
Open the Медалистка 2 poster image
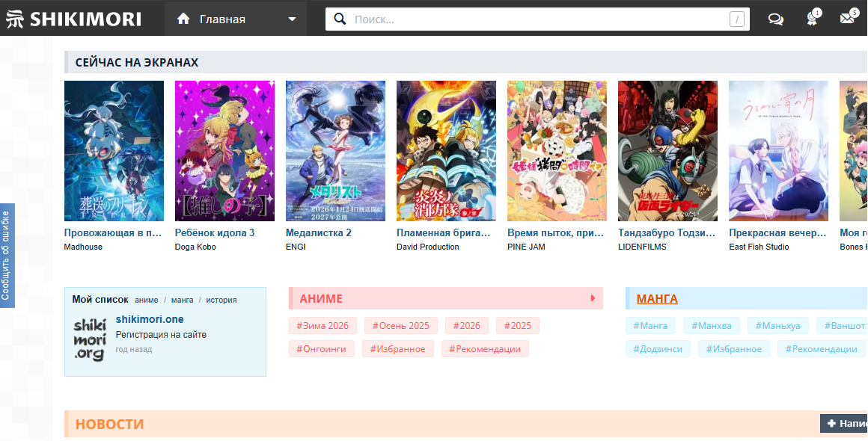point(335,151)
